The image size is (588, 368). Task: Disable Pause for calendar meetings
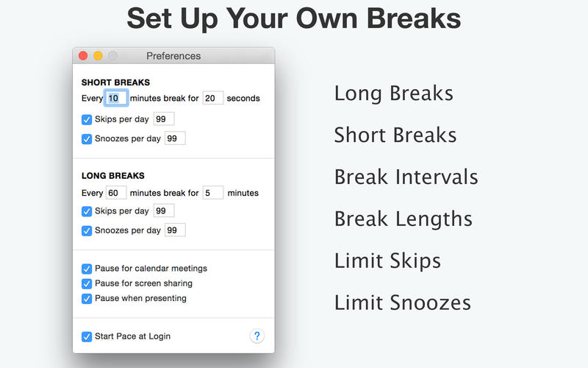tap(87, 269)
